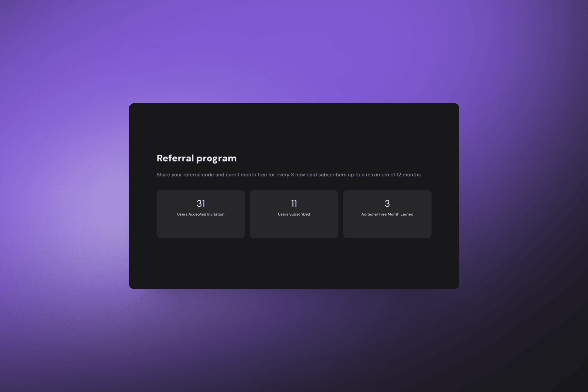Click the number 31 in accepted invitations
The image size is (588, 392).
pyautogui.click(x=201, y=204)
